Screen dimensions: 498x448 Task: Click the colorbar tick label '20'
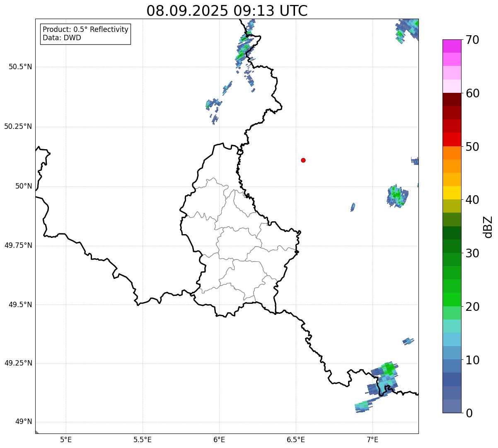click(x=472, y=307)
